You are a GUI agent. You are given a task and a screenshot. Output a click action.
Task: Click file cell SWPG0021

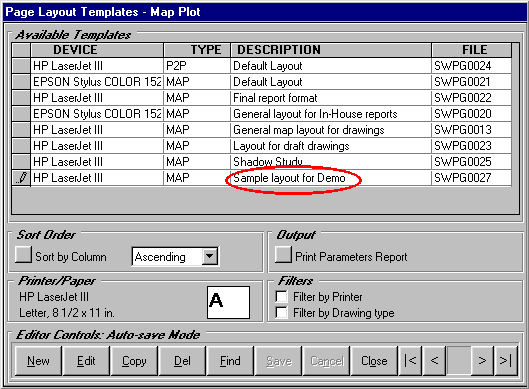(471, 82)
